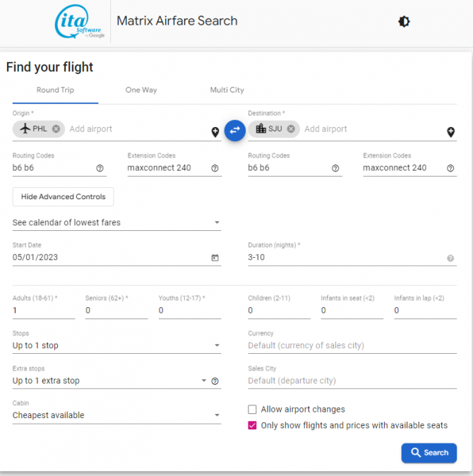Expand the Cabin dropdown
The width and height of the screenshot is (473, 476).
click(116, 415)
